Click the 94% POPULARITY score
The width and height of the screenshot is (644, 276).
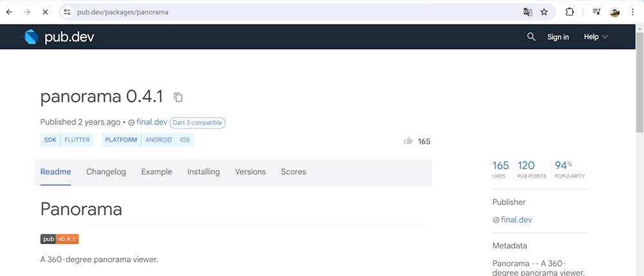pyautogui.click(x=569, y=169)
